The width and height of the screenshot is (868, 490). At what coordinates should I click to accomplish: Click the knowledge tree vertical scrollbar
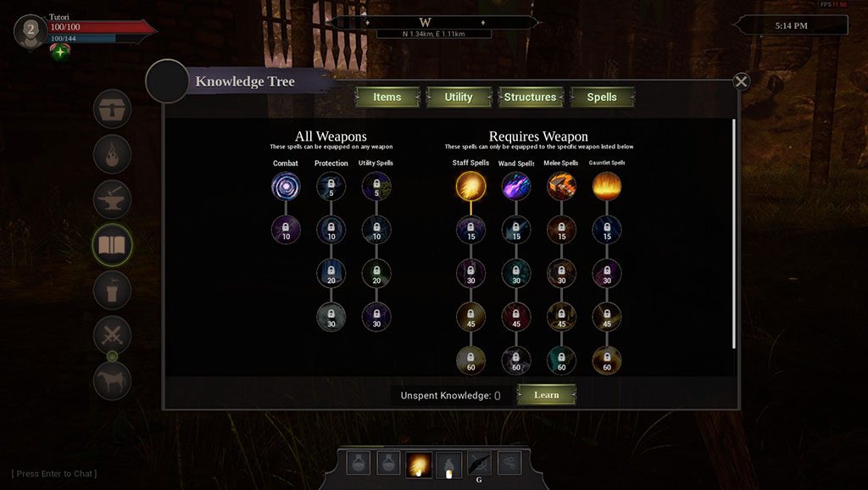pyautogui.click(x=734, y=234)
